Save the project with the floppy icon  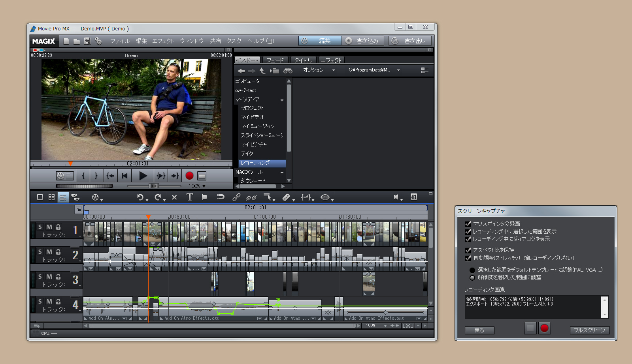(x=87, y=41)
